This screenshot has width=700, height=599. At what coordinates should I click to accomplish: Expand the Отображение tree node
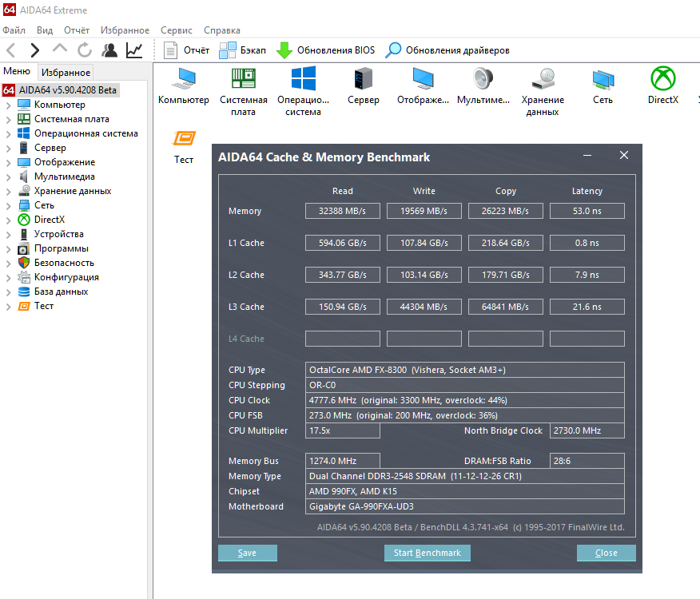(9, 163)
